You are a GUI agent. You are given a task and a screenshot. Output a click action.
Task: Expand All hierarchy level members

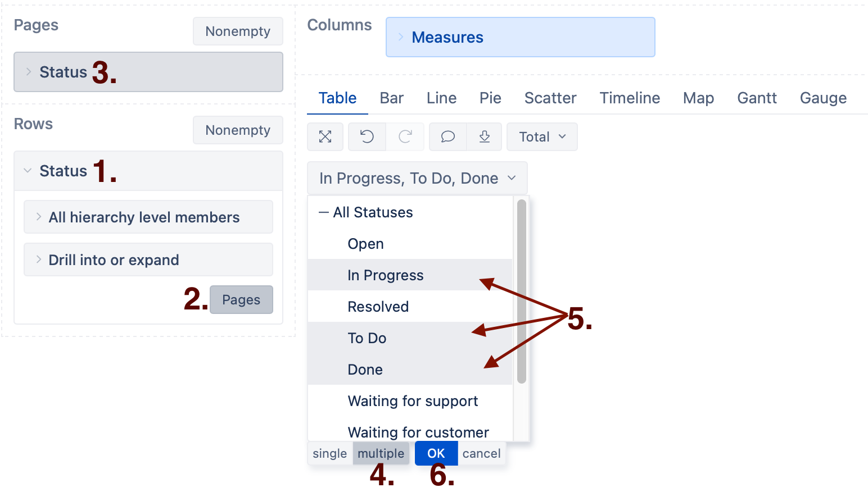(148, 217)
